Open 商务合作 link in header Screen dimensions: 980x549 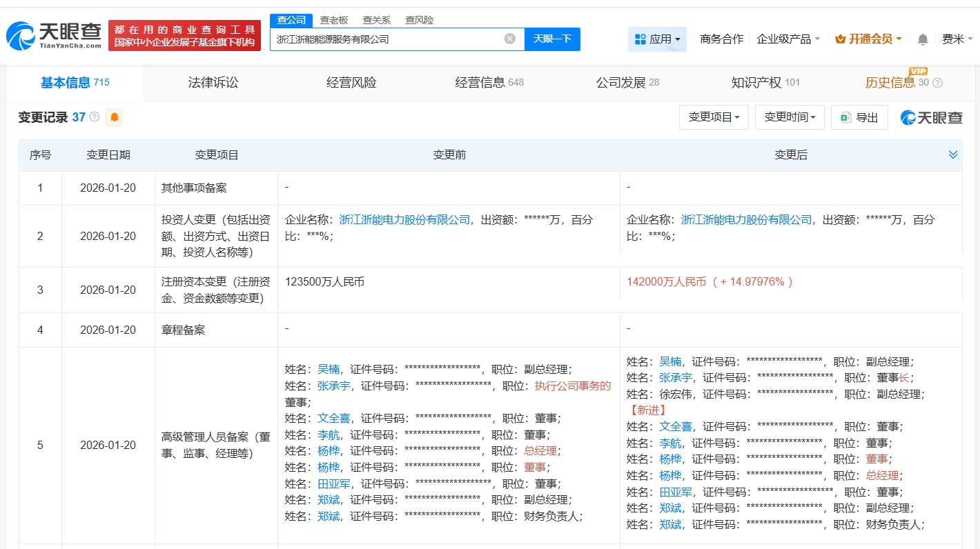[721, 39]
